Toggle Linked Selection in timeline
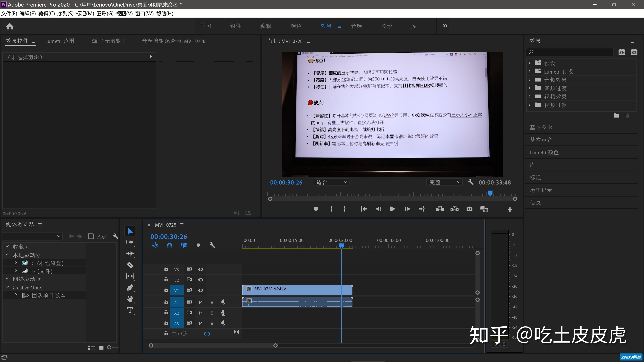The width and height of the screenshot is (644, 362). tap(183, 245)
